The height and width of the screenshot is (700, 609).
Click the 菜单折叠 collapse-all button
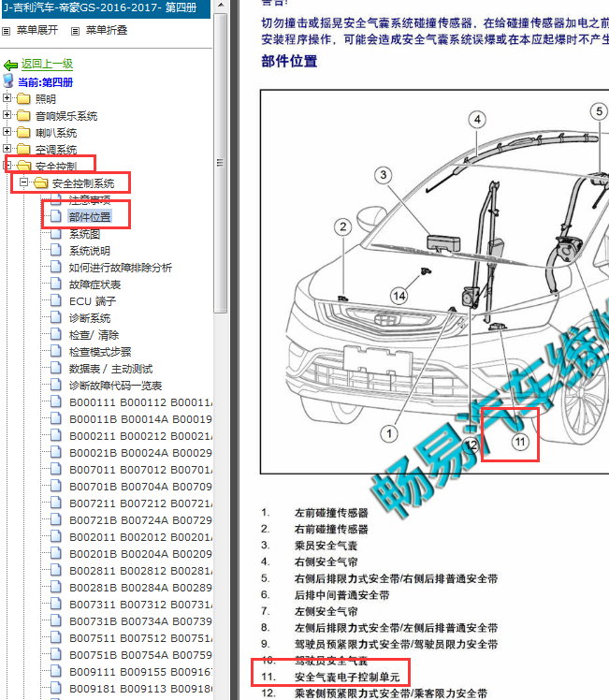107,30
